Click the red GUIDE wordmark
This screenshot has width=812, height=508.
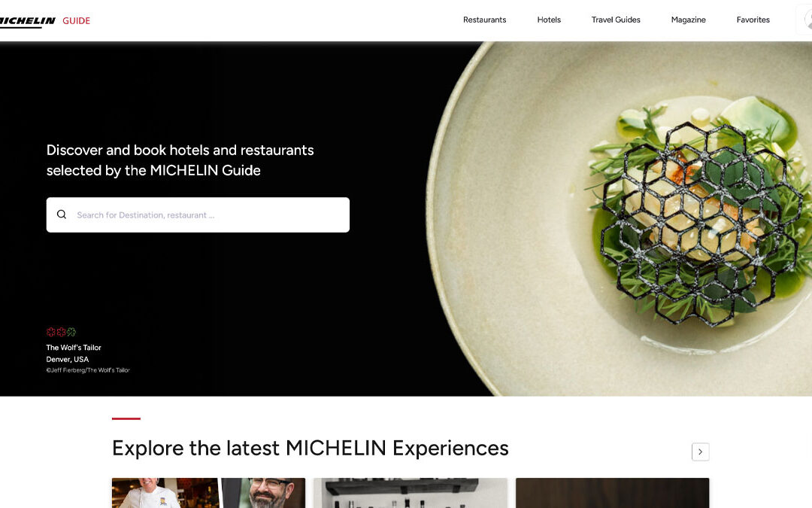(x=76, y=21)
